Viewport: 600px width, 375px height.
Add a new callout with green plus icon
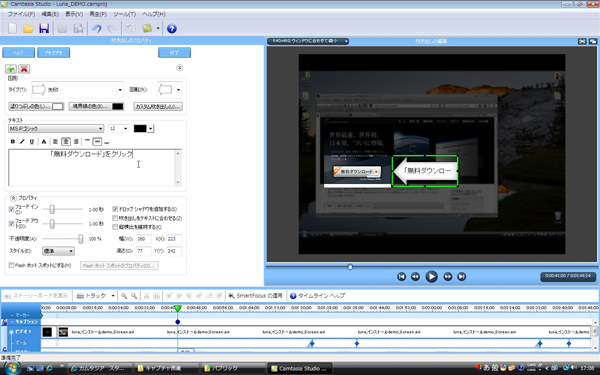pyautogui.click(x=11, y=69)
